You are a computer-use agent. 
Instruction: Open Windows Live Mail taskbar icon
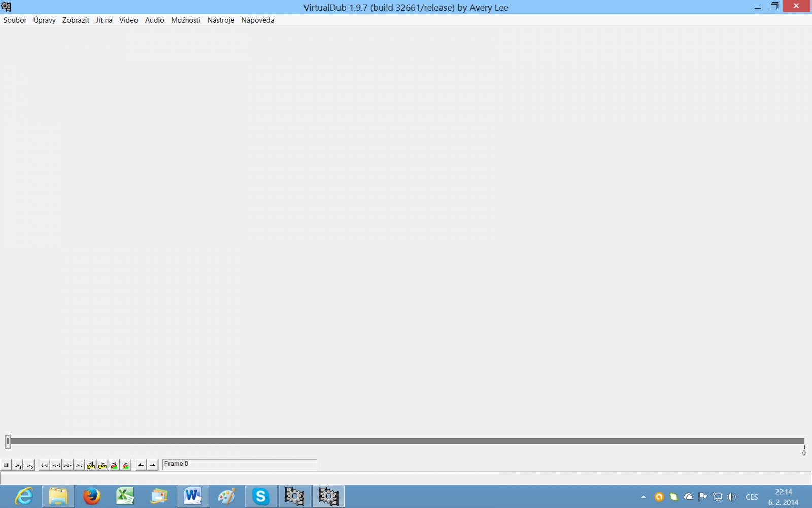click(x=159, y=496)
